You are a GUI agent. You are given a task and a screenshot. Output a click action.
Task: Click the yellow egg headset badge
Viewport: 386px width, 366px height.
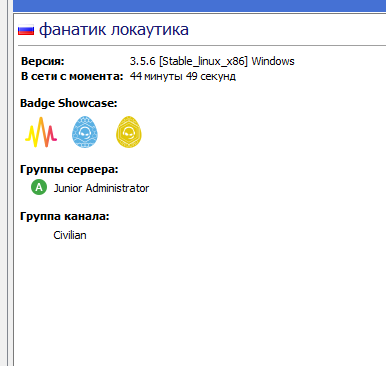(129, 132)
